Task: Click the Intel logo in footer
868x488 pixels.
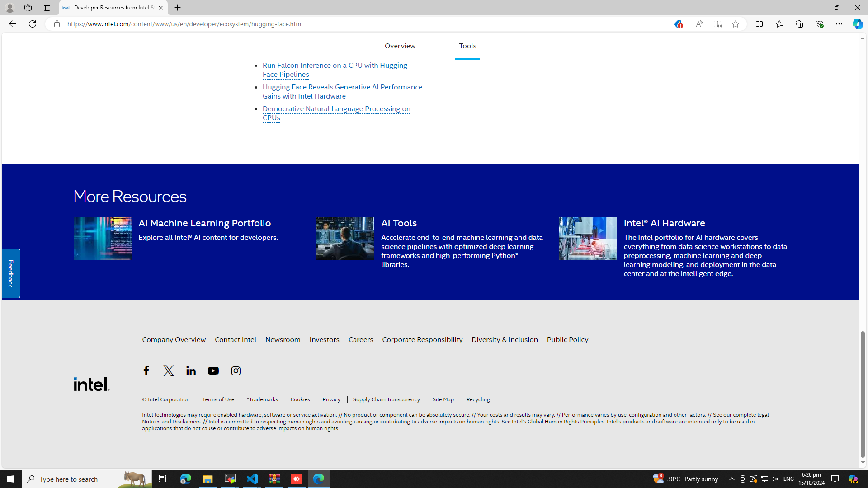Action: coord(91,384)
